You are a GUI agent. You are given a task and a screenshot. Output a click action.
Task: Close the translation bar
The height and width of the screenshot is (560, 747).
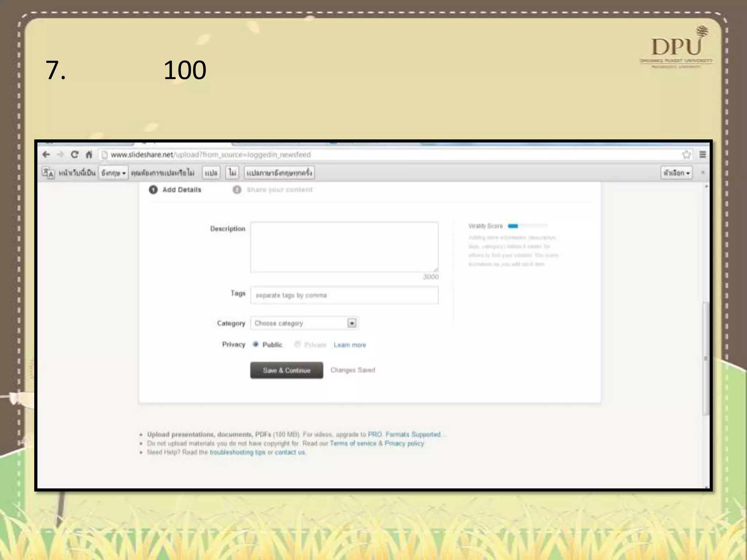(x=703, y=172)
